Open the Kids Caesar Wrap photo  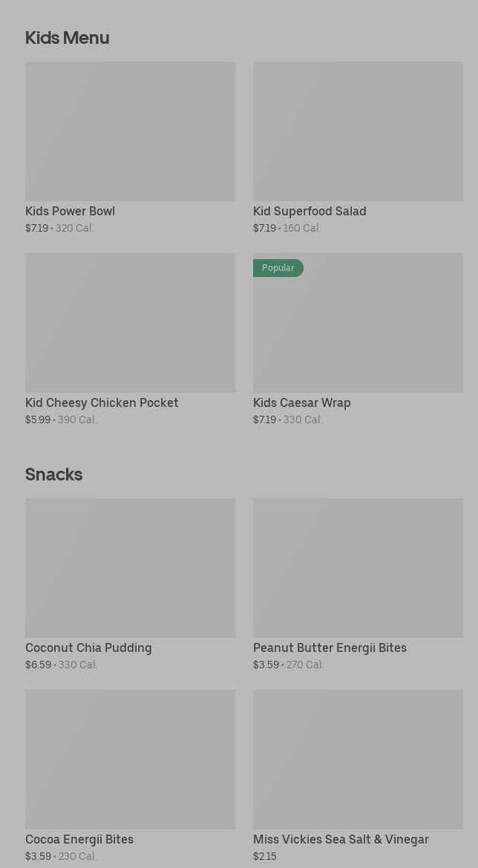coord(358,330)
